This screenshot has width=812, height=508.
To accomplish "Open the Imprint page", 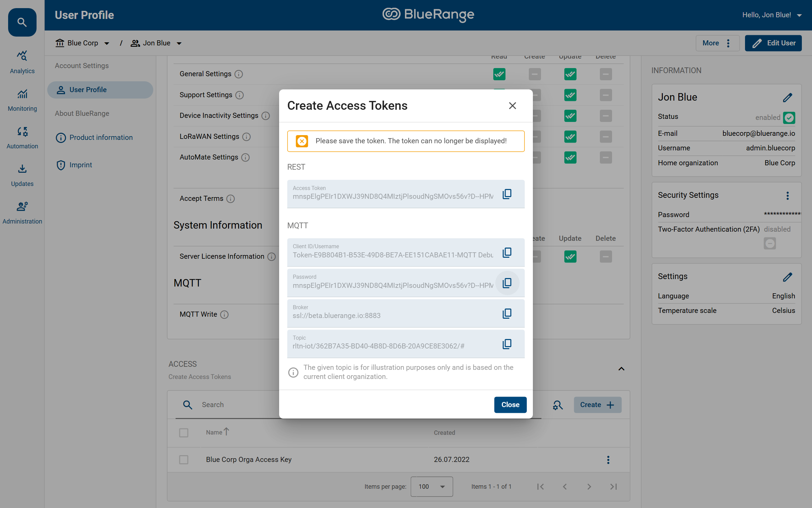I will 74,165.
